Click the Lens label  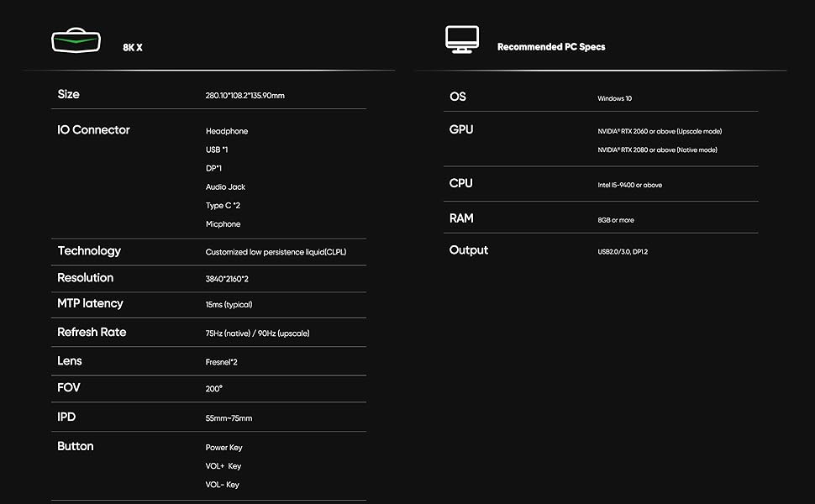point(70,361)
